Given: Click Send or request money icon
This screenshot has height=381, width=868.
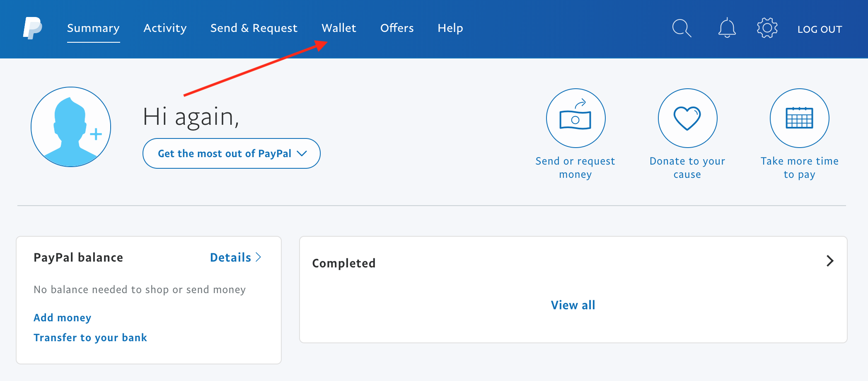Looking at the screenshot, I should point(575,118).
